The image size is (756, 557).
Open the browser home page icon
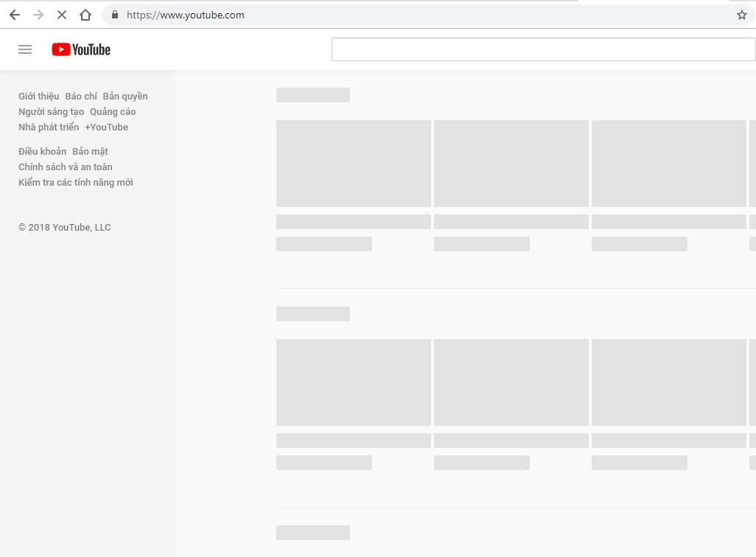pyautogui.click(x=84, y=14)
